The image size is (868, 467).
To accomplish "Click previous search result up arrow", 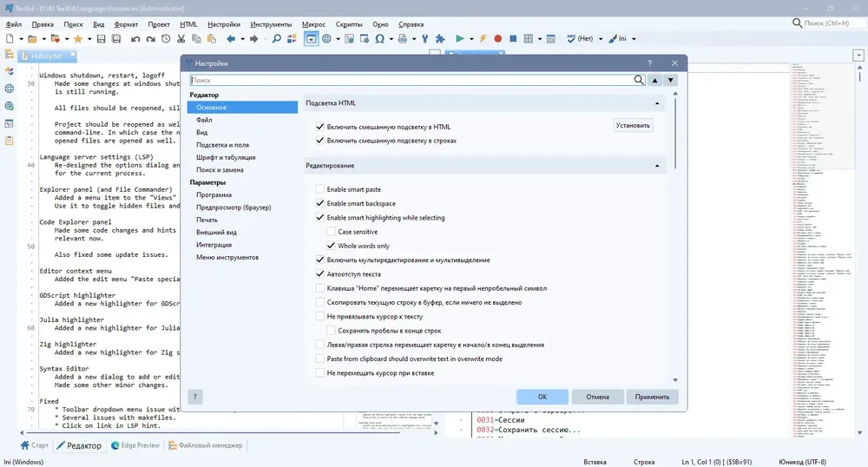I will click(x=654, y=80).
